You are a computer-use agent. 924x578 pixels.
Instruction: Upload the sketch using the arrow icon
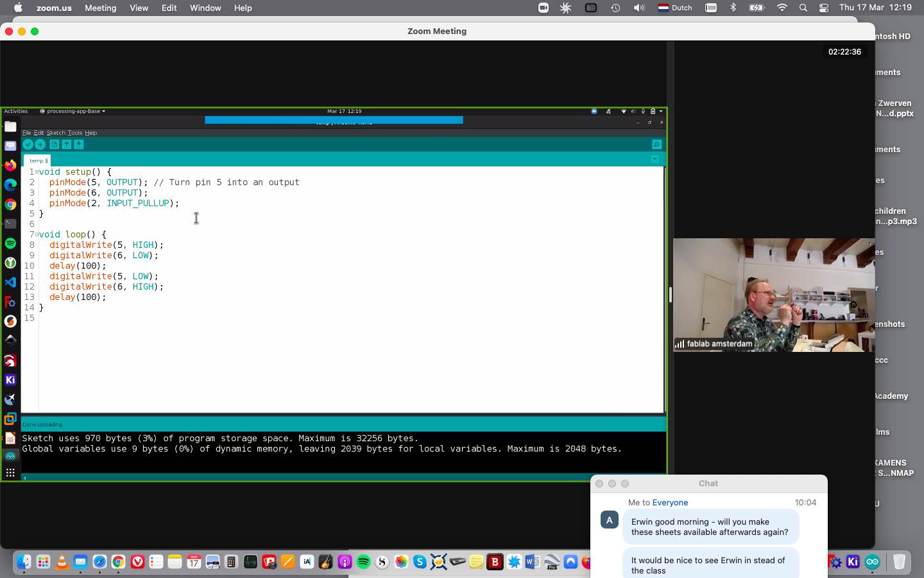(41, 144)
